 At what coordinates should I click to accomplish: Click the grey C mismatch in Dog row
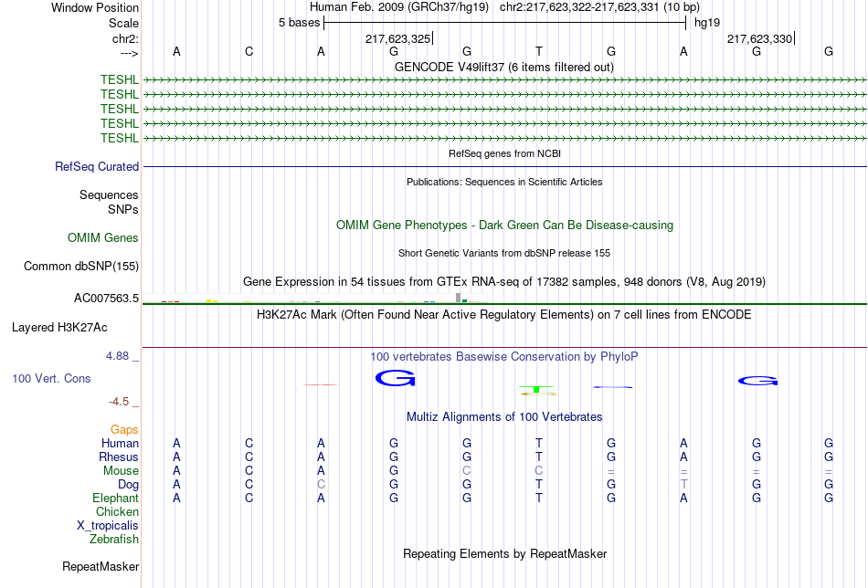tap(321, 484)
